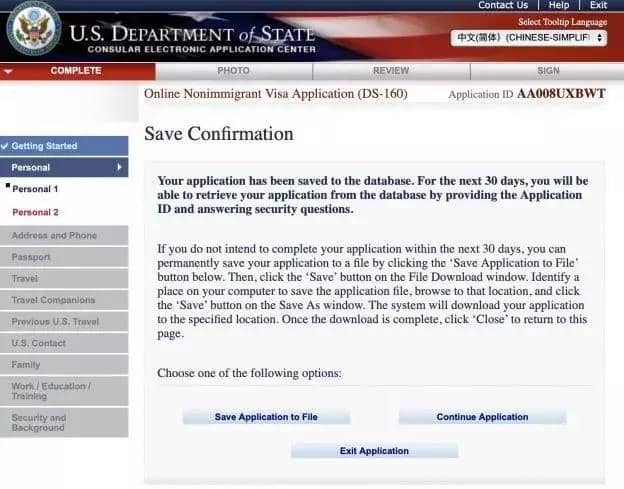Open Personal 1 in the sidebar

35,189
